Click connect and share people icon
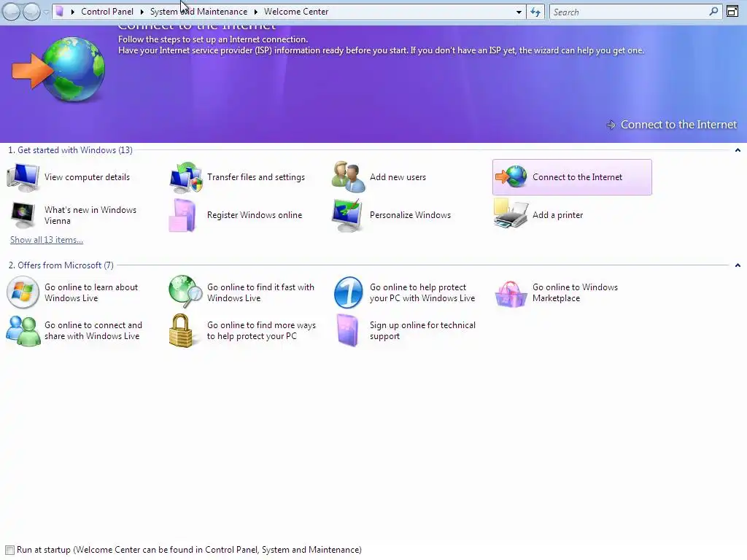The height and width of the screenshot is (560, 747). 23,330
